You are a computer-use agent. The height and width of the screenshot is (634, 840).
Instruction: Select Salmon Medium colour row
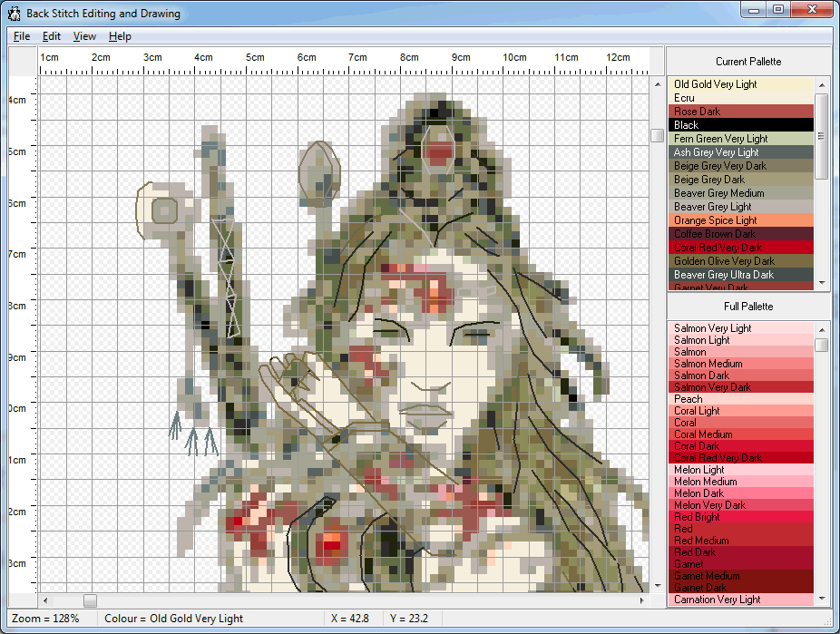click(x=741, y=364)
